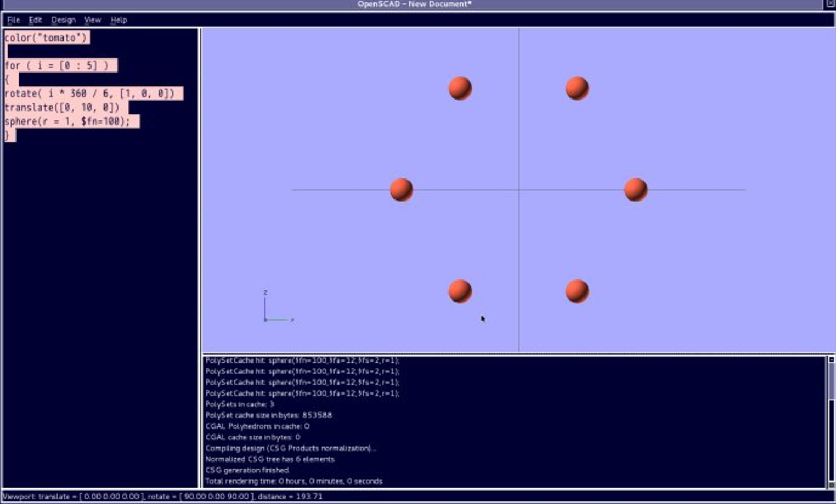Click the translate([0, 10, 0]) code line
The image size is (836, 504).
click(x=62, y=107)
